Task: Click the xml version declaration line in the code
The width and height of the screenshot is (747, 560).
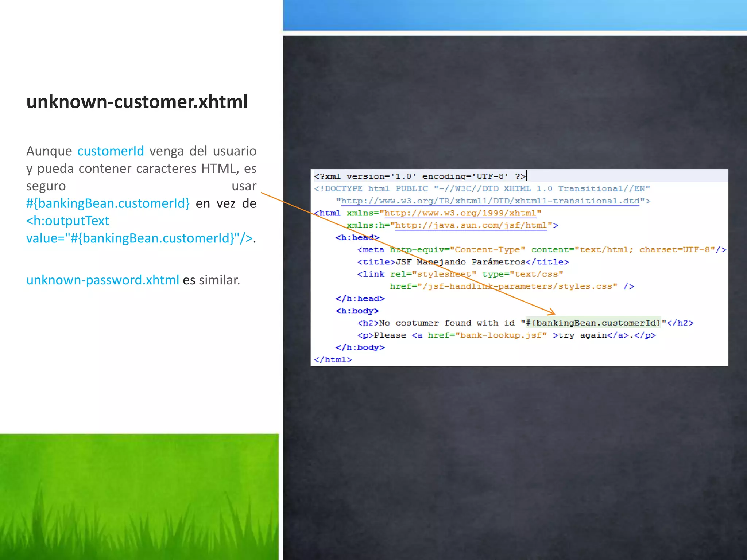Action: (419, 176)
